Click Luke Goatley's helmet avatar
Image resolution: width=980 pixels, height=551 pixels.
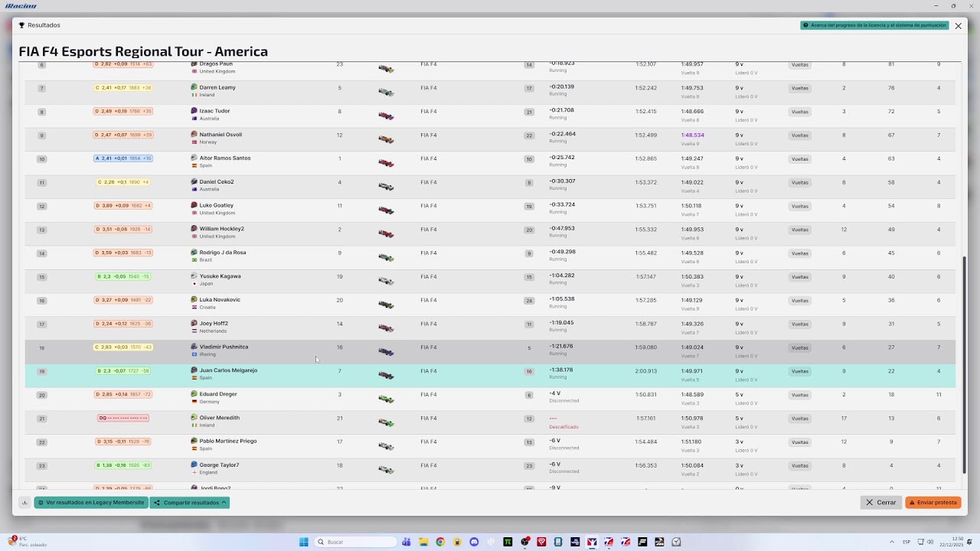point(194,205)
